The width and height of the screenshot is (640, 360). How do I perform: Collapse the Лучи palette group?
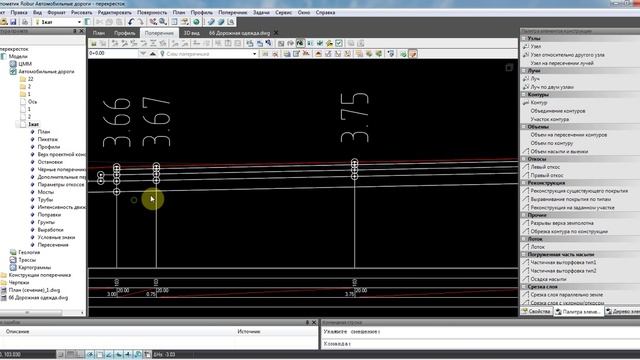tap(524, 71)
